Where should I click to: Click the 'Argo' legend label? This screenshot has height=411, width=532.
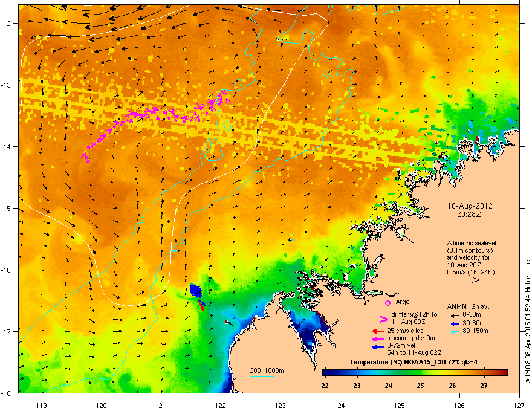pos(403,302)
